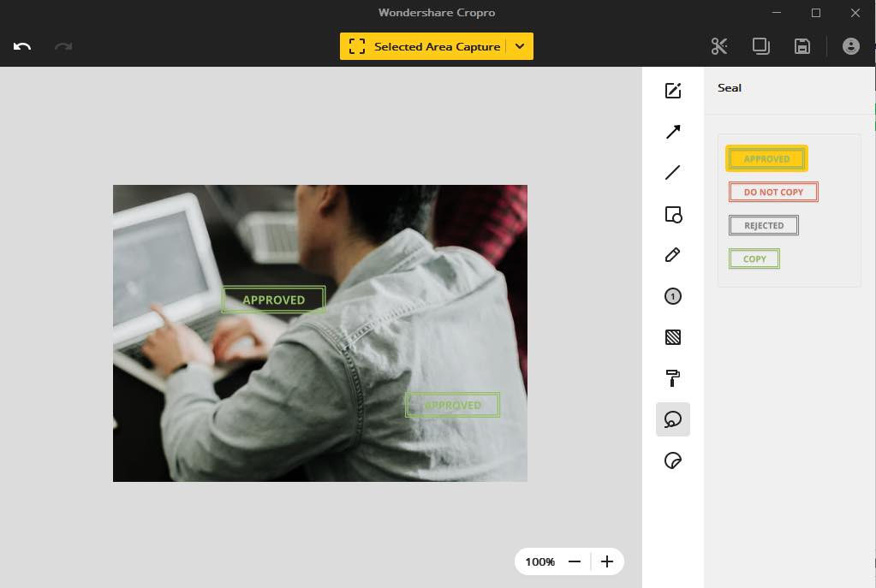Open the user account profile icon

pyautogui.click(x=851, y=46)
